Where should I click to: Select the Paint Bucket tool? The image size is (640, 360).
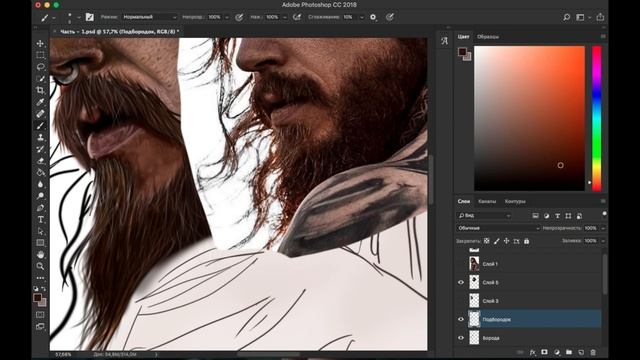click(x=40, y=173)
